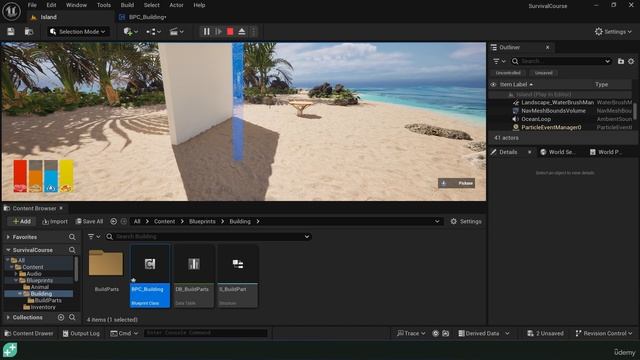This screenshot has width=640, height=360.
Task: Click Content in the breadcrumb path
Action: tap(164, 222)
